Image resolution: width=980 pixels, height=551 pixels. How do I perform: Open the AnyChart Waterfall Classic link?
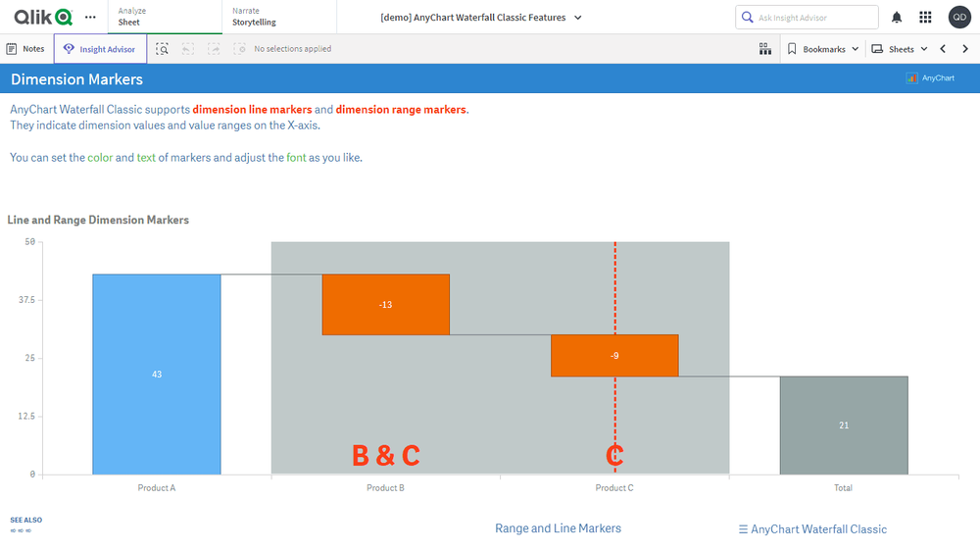click(812, 529)
